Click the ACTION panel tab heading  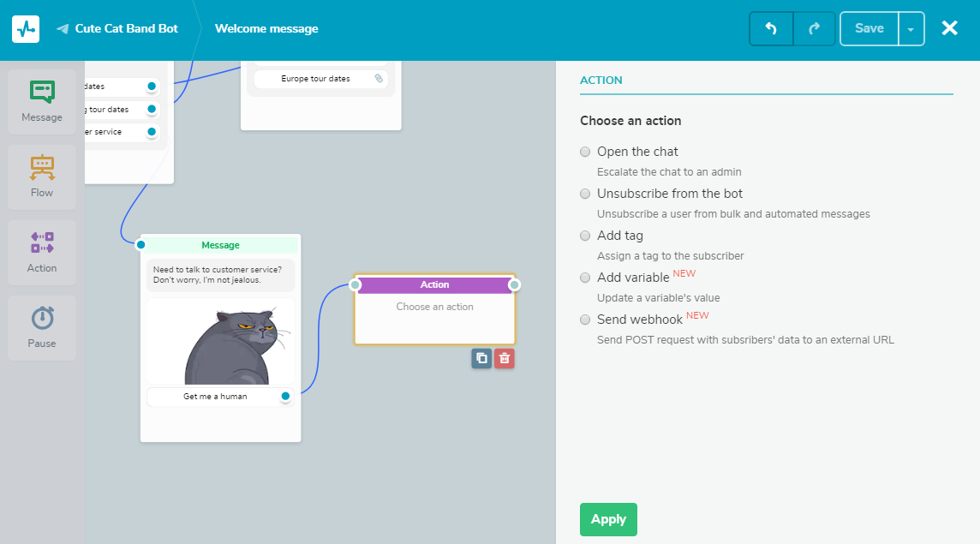[601, 80]
